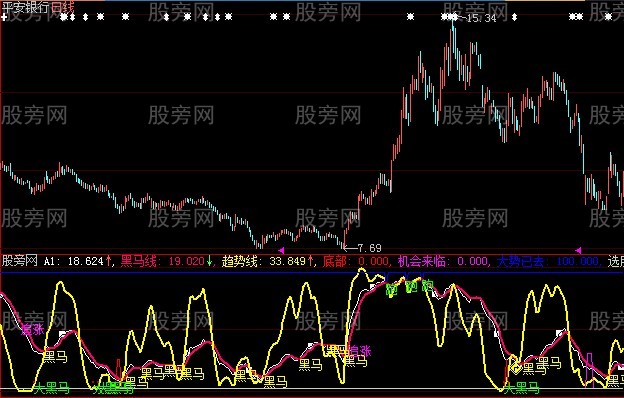Switch the 日线 period label
The height and width of the screenshot is (398, 624).
[63, 7]
